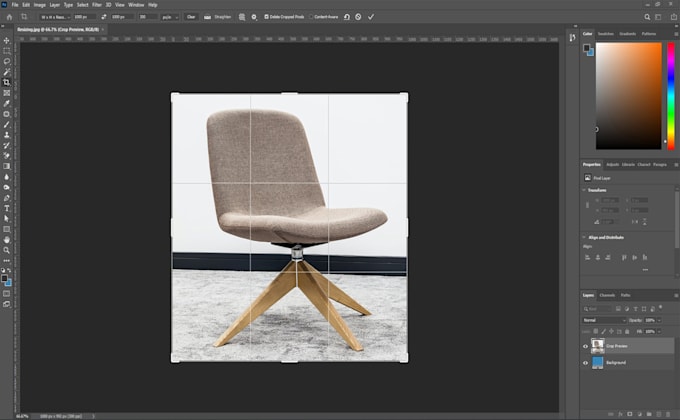Viewport: 680px width, 420px height.
Task: Select the Type tool in toolbar
Action: pyautogui.click(x=7, y=208)
